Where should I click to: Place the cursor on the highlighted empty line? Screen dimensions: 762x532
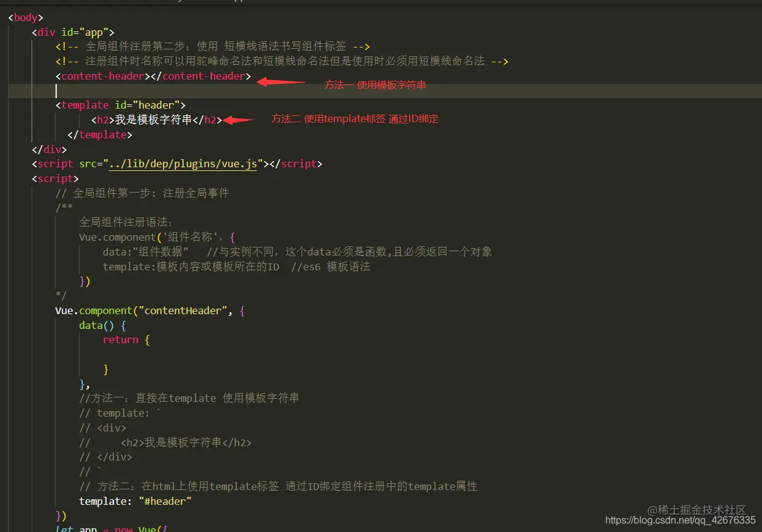(385, 91)
